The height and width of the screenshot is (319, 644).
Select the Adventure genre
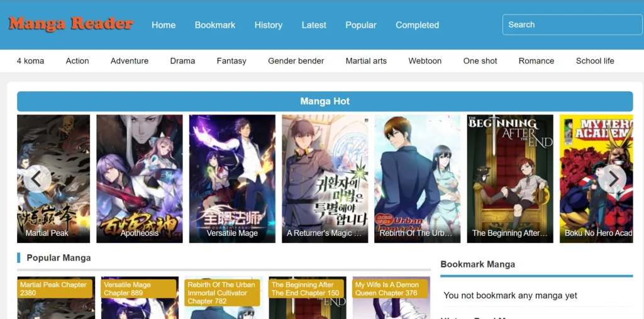click(130, 61)
